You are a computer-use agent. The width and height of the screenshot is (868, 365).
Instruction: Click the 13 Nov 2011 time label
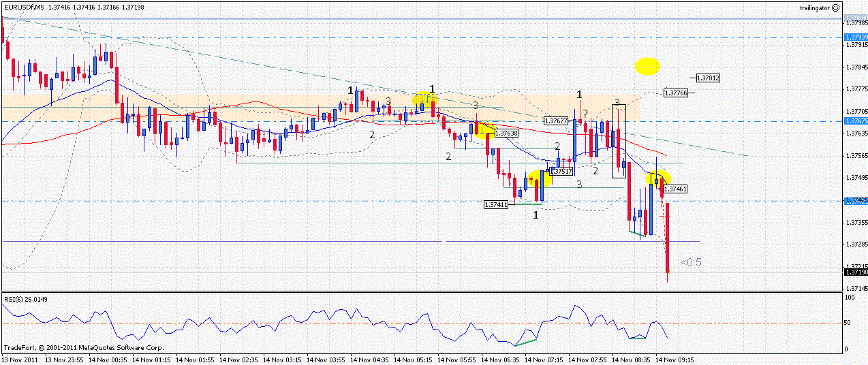click(x=19, y=359)
